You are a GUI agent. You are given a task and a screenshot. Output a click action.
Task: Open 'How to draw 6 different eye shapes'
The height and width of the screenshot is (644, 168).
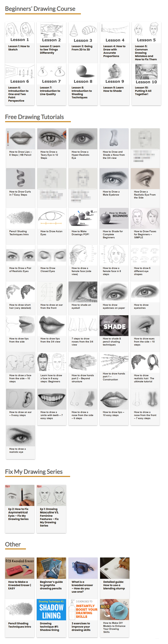[142, 271]
